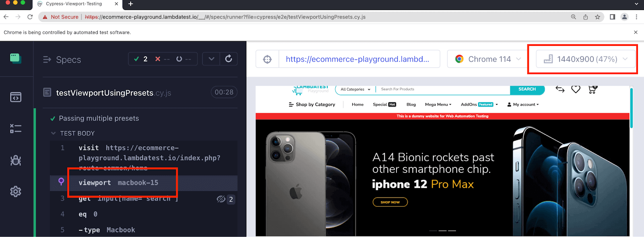Screen dimensions: 644x237
Task: Click the preview pane vertical scrollbar
Action: click(632, 108)
